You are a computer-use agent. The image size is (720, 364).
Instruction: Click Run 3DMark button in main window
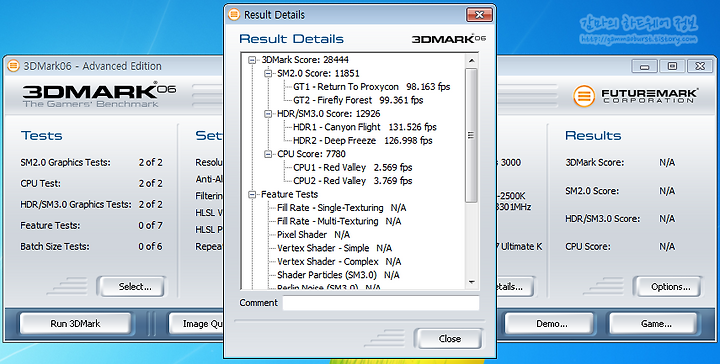(75, 324)
